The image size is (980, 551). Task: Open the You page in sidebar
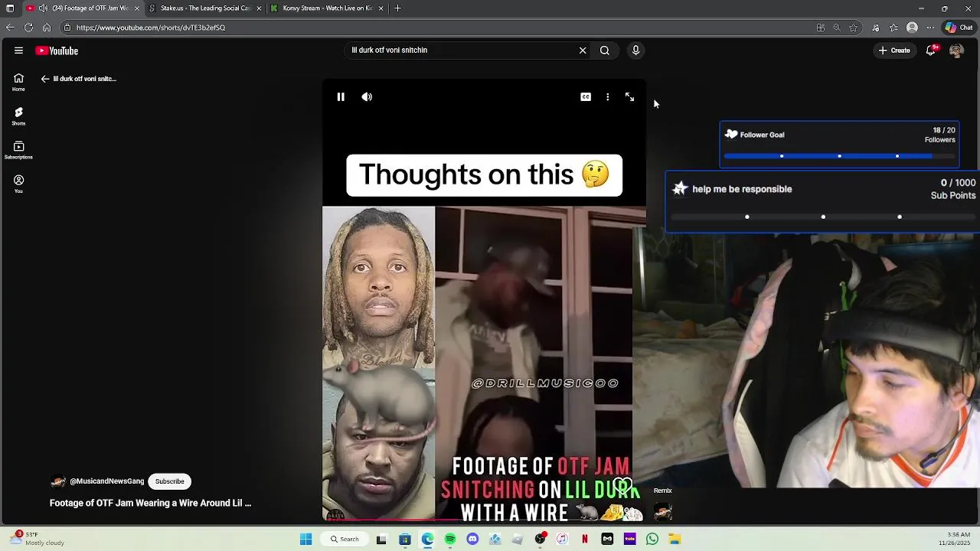point(18,184)
